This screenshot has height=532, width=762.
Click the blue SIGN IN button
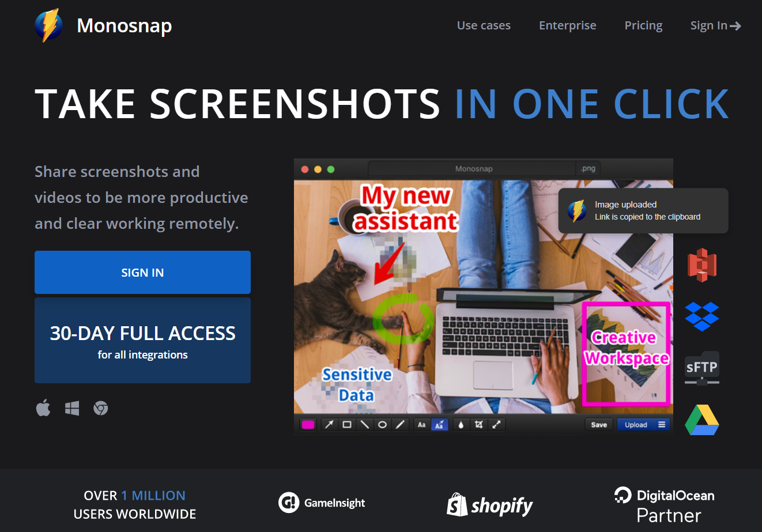coord(142,273)
